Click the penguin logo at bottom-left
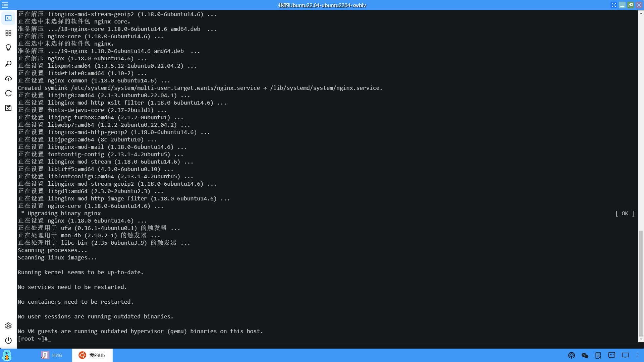 click(x=7, y=355)
